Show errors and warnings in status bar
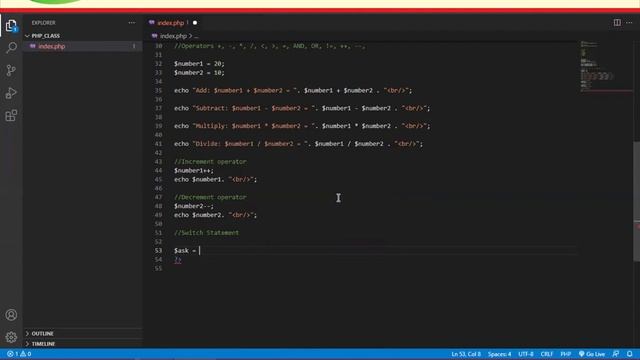 coord(19,354)
